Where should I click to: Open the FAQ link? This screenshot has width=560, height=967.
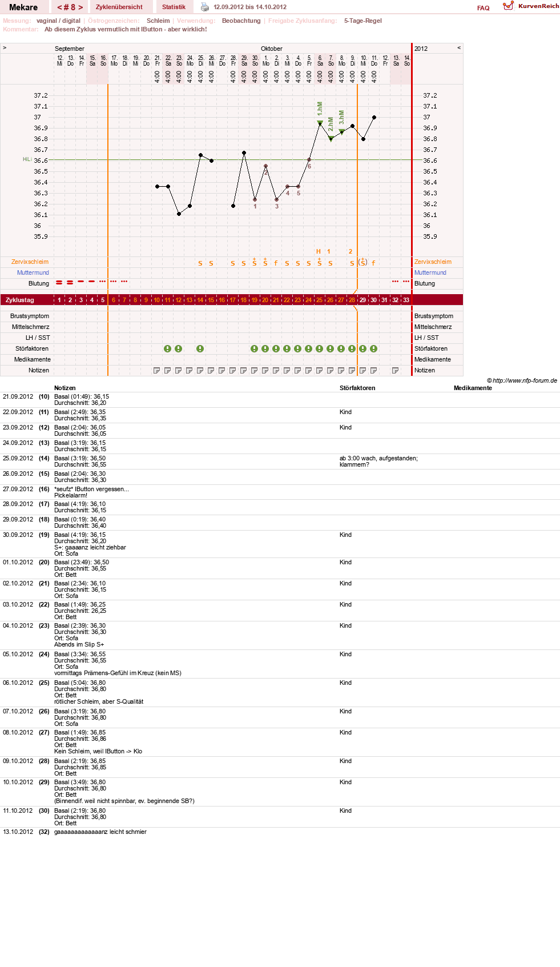tap(483, 8)
